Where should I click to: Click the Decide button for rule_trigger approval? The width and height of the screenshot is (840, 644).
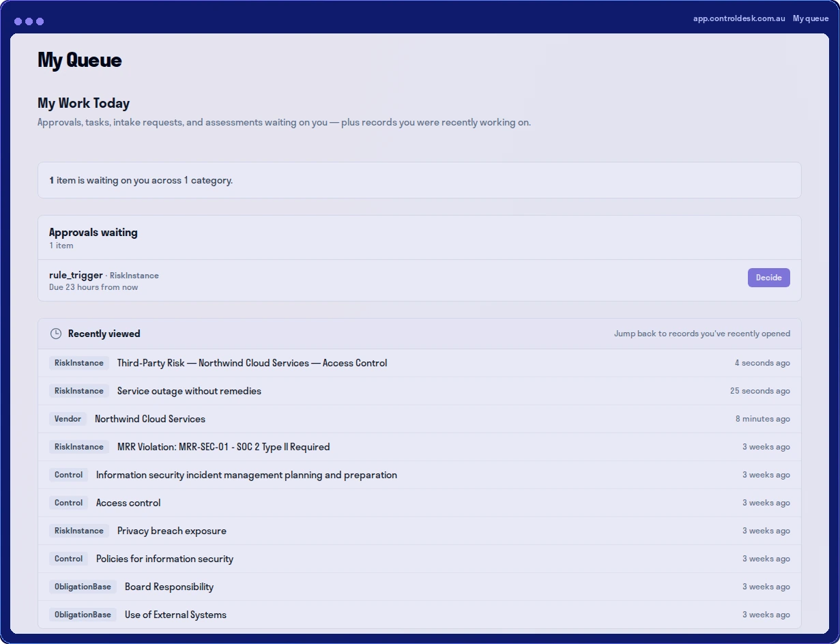[x=768, y=278]
